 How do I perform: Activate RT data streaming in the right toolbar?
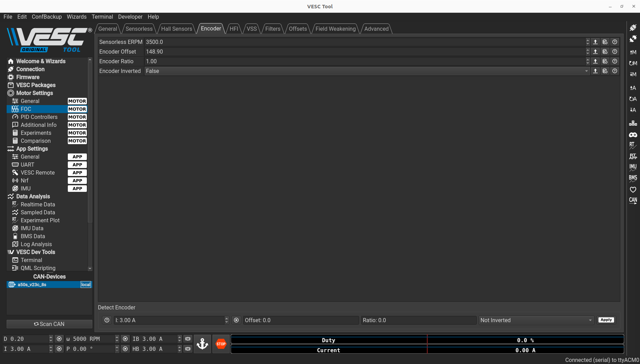[x=633, y=146]
